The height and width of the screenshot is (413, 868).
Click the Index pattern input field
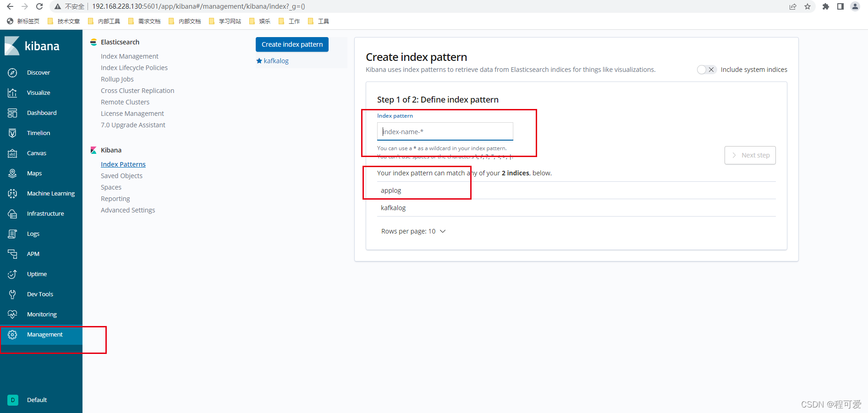click(445, 131)
